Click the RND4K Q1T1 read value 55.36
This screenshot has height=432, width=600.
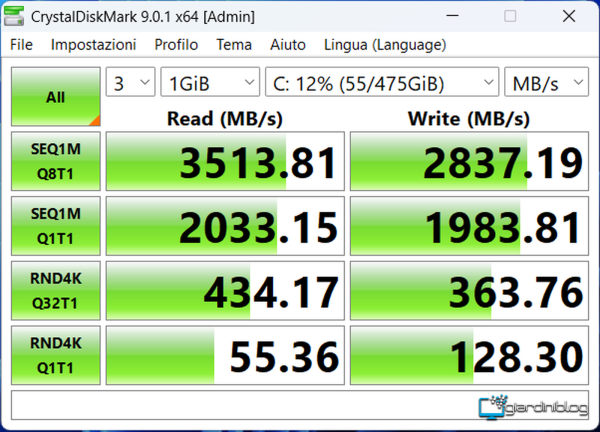(x=225, y=355)
